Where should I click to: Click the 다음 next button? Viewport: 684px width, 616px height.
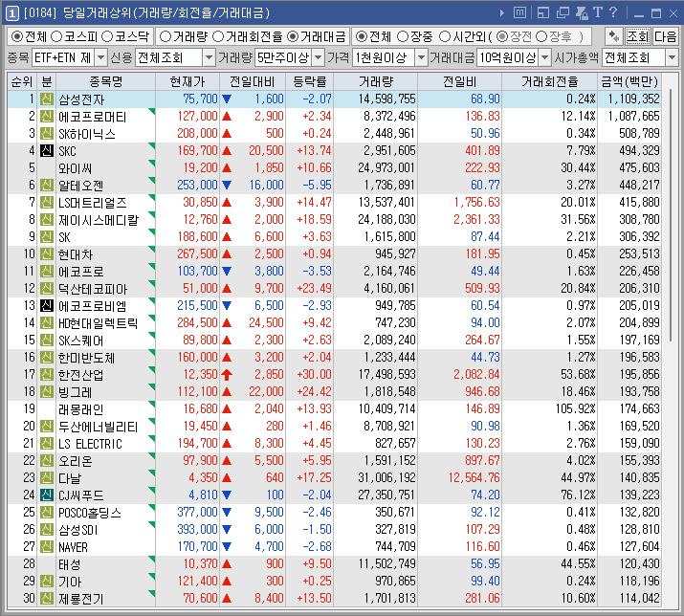pos(665,36)
